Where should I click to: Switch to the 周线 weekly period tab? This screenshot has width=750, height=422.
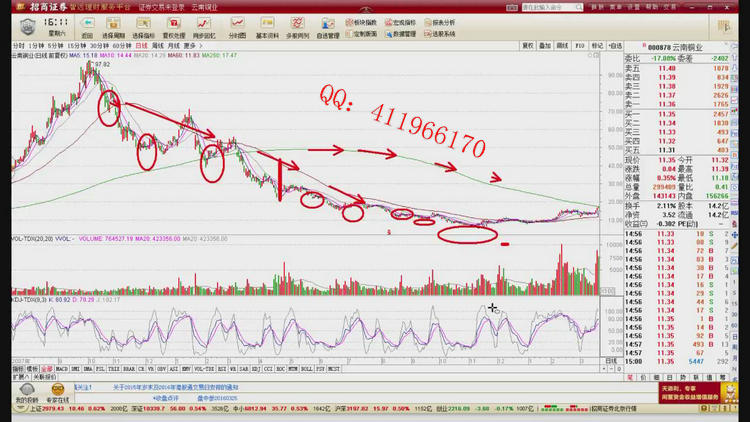pyautogui.click(x=157, y=45)
